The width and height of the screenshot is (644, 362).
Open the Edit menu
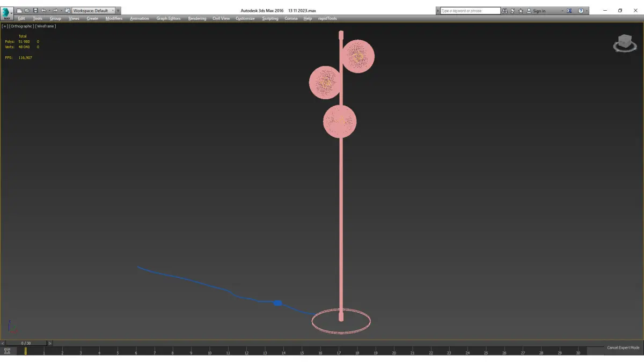click(x=21, y=18)
